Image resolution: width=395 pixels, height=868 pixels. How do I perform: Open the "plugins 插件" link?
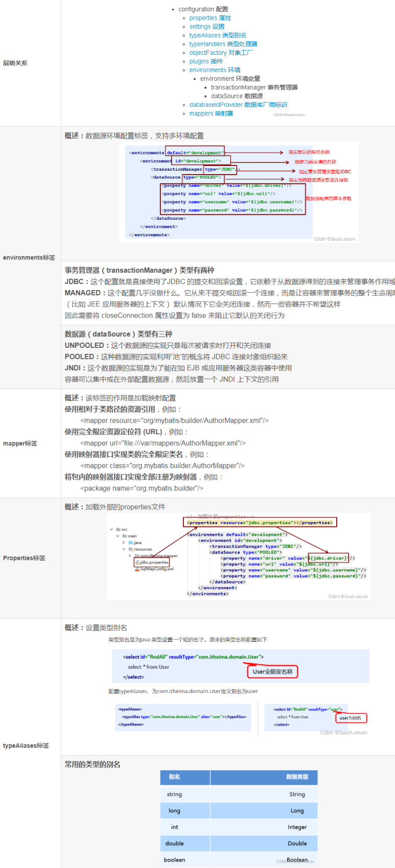(x=206, y=61)
